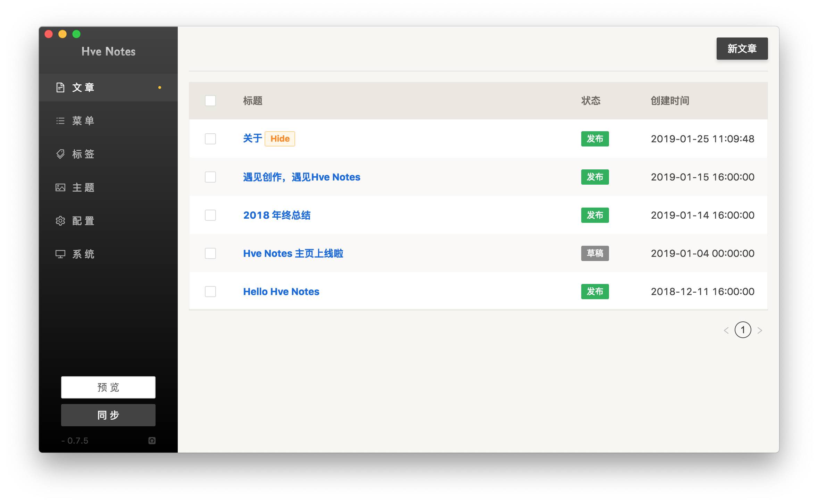Image resolution: width=818 pixels, height=504 pixels.
Task: Click the picture icon beside 主题
Action: 60,187
